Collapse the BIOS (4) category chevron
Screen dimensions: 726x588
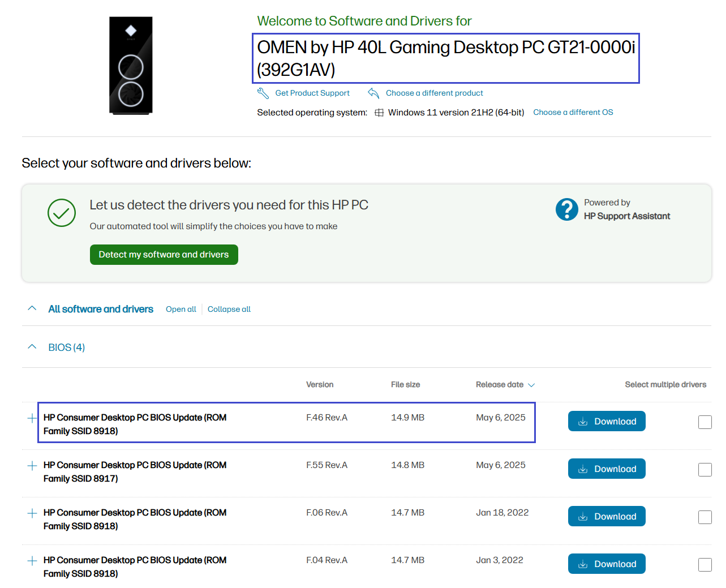pos(32,347)
